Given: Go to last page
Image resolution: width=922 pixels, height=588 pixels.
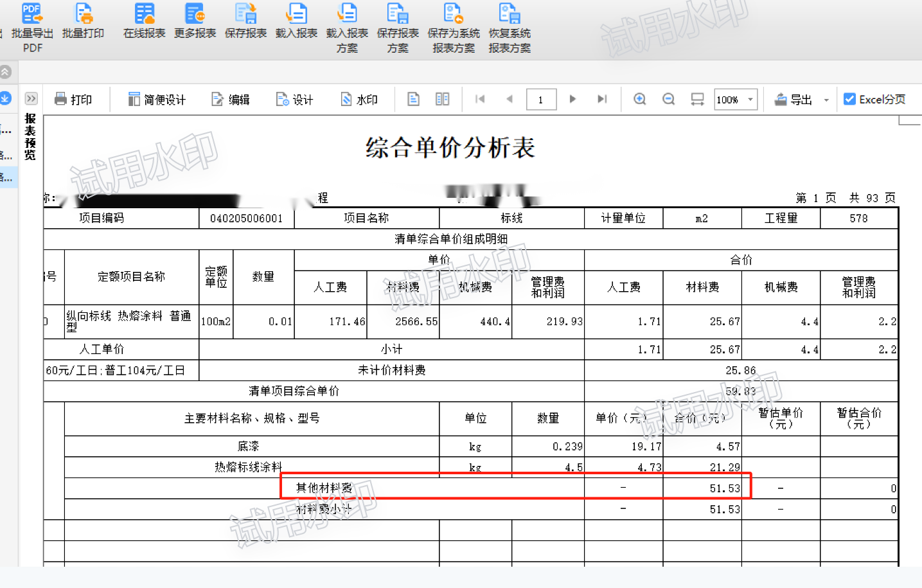Looking at the screenshot, I should [x=602, y=99].
